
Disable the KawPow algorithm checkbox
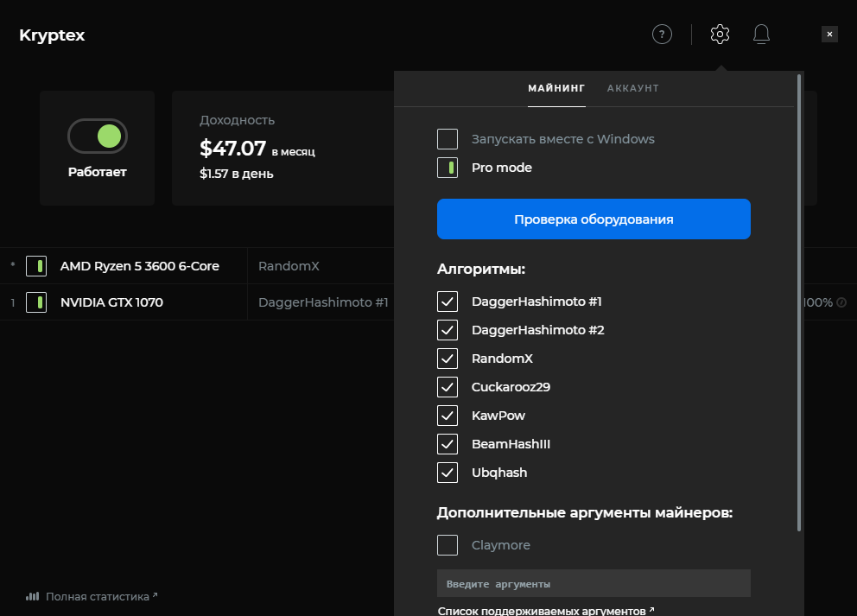point(448,416)
